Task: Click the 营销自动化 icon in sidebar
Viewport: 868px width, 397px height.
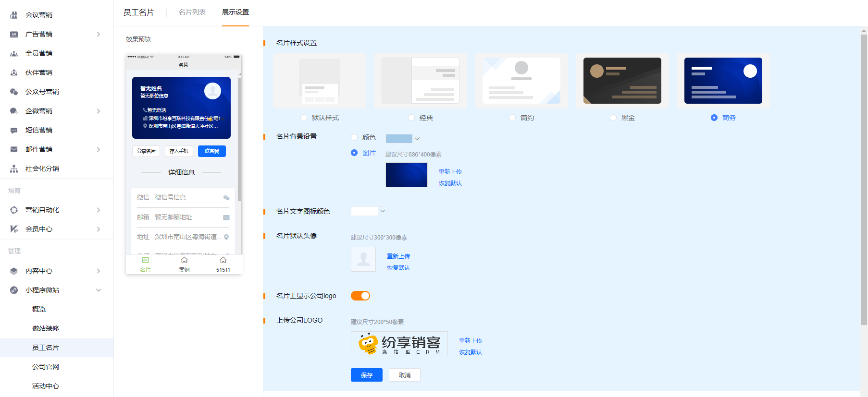Action: click(14, 210)
